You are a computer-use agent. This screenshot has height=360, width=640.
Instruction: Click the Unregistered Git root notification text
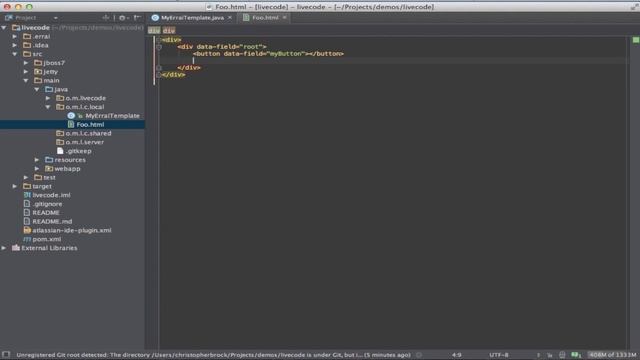213,355
